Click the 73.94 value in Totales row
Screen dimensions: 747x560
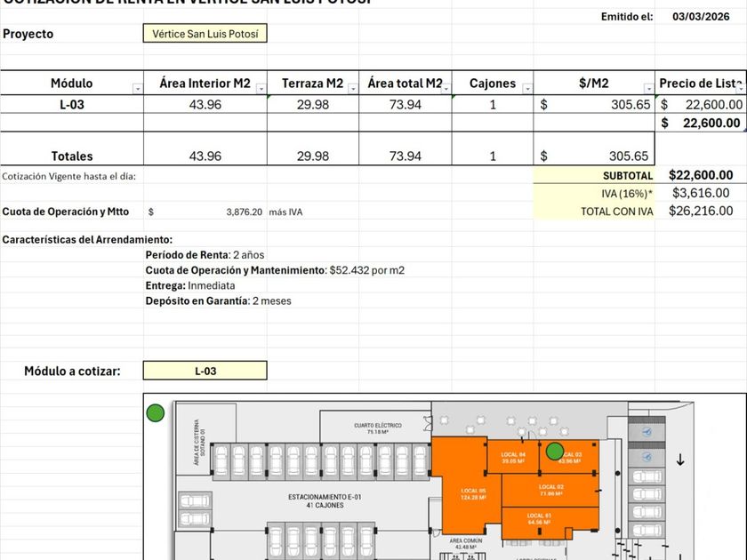click(x=406, y=156)
